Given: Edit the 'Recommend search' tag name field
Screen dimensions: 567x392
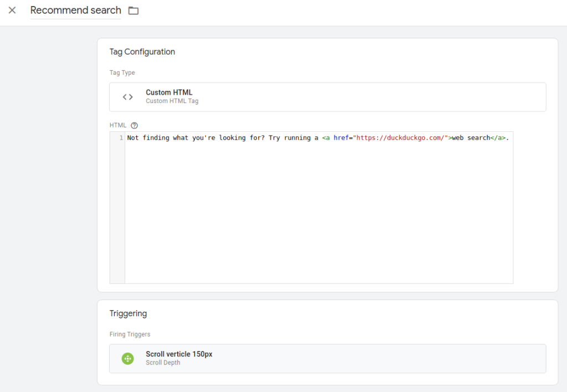Looking at the screenshot, I should coord(75,11).
